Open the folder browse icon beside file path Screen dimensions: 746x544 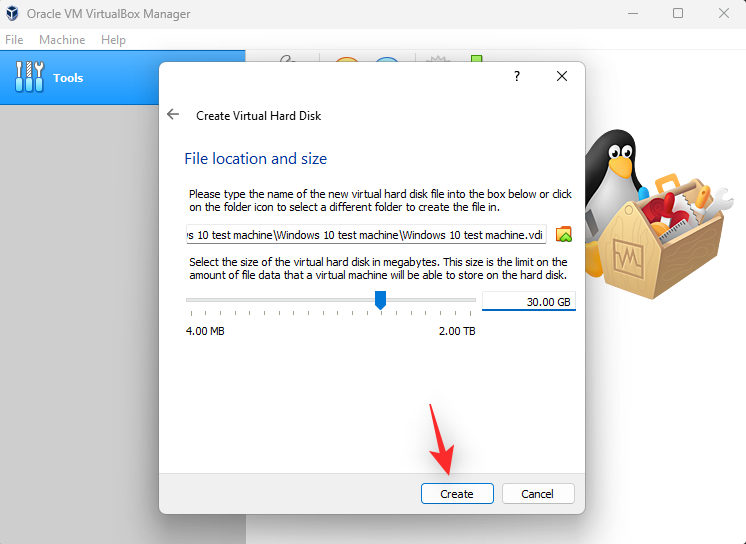563,234
